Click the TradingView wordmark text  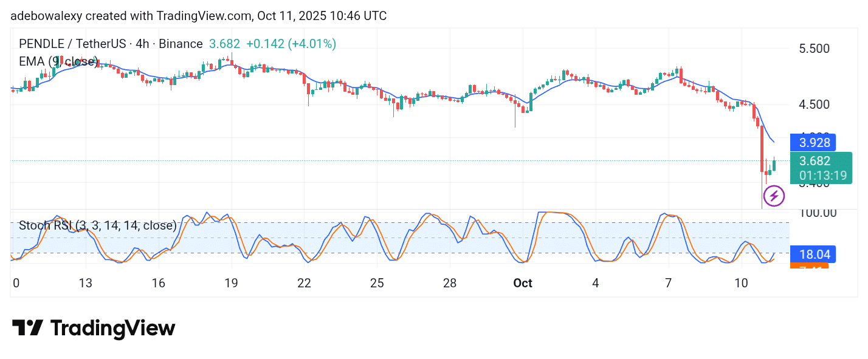(x=112, y=329)
